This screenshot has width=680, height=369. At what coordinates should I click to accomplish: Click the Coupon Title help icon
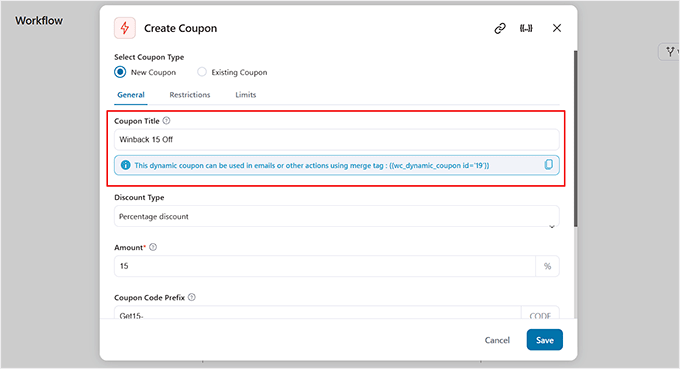pyautogui.click(x=167, y=121)
